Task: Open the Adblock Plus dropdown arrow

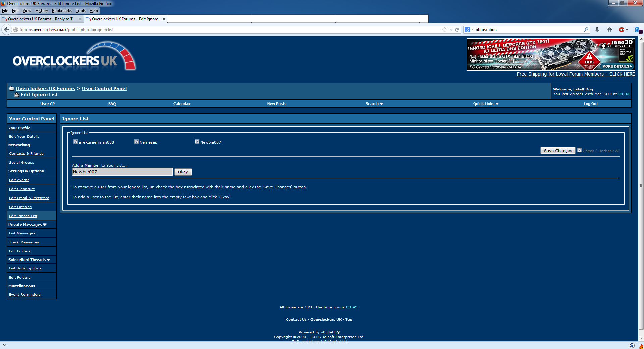Action: click(627, 30)
